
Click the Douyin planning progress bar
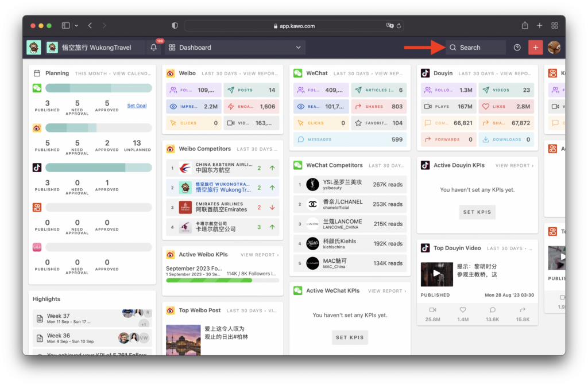coord(99,168)
